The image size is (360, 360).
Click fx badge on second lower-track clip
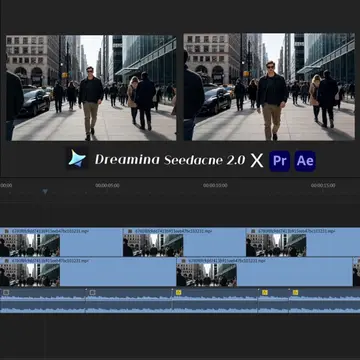coord(183,261)
